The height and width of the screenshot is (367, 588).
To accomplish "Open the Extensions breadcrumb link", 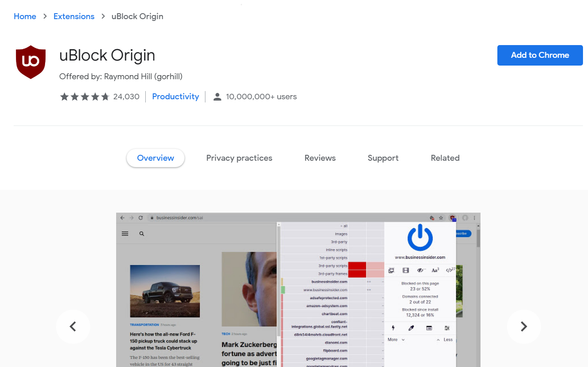I will (74, 16).
